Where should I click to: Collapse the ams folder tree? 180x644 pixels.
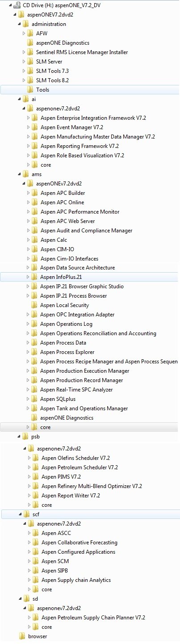pos(18,174)
